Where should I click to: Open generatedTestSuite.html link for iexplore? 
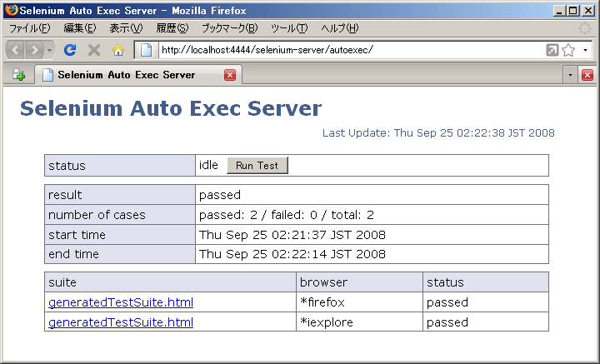click(121, 322)
